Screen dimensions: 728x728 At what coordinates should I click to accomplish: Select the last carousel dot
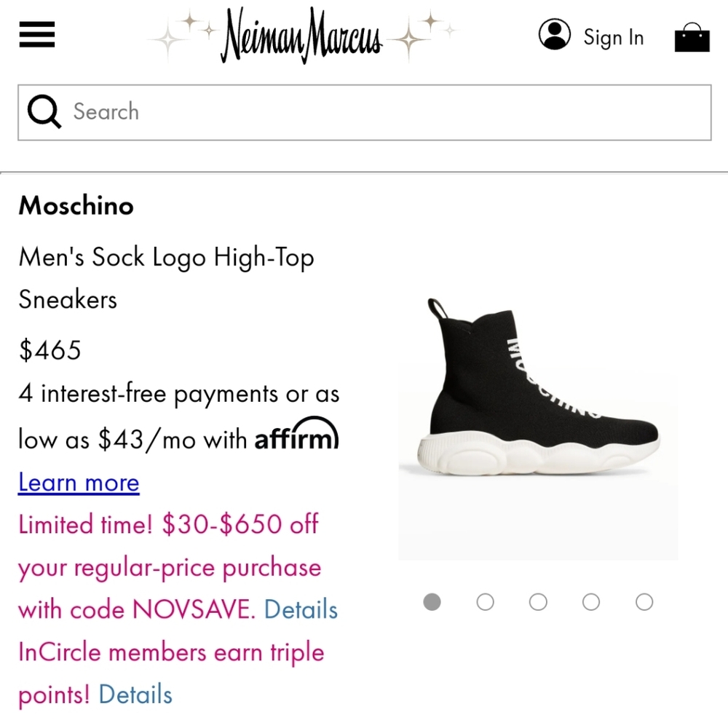tap(644, 602)
